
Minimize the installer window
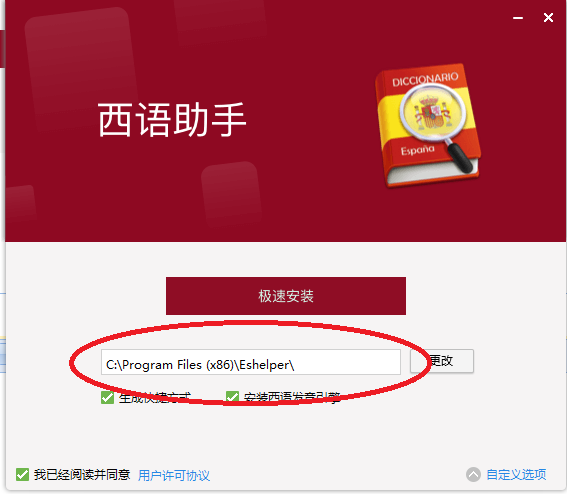(518, 18)
